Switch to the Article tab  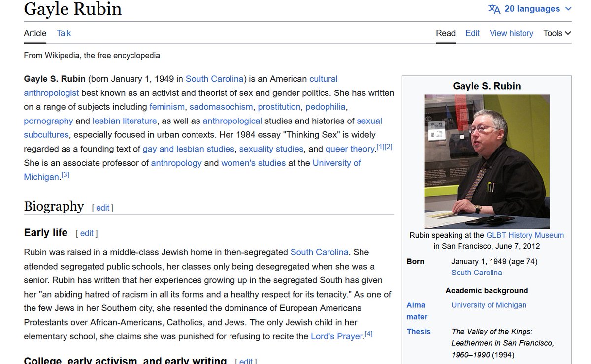pyautogui.click(x=35, y=33)
